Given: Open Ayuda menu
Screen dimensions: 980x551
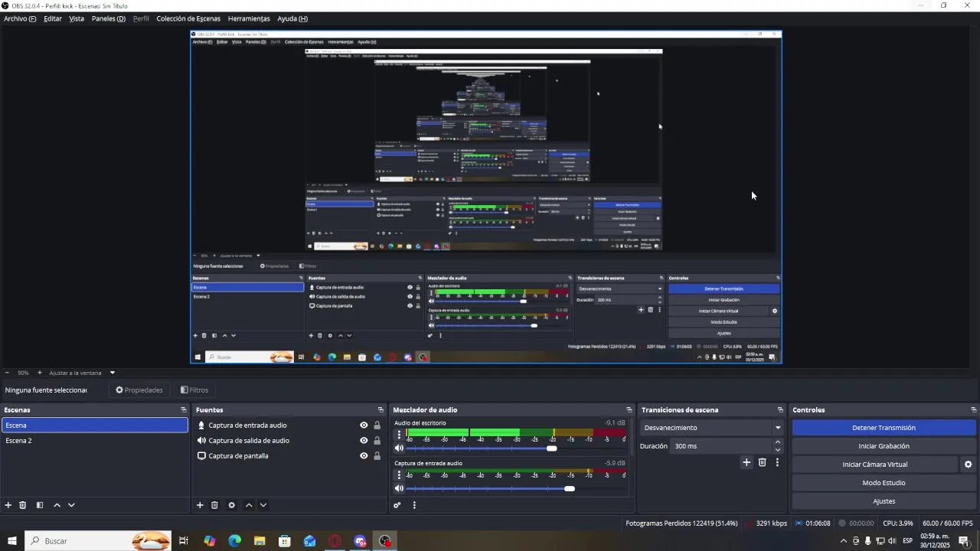Looking at the screenshot, I should [x=292, y=18].
